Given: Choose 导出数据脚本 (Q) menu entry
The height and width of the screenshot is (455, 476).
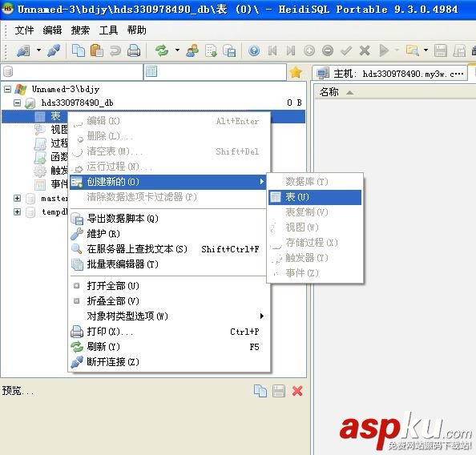Looking at the screenshot, I should (167, 219).
